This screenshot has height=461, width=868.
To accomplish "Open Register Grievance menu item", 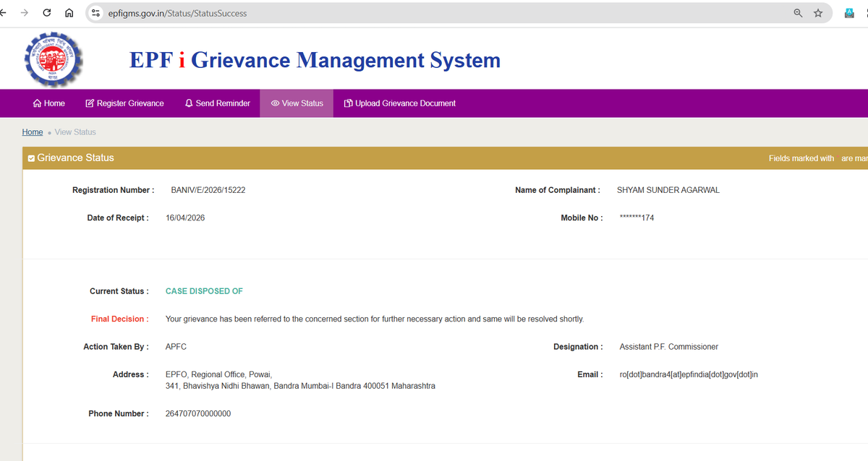I will point(124,103).
